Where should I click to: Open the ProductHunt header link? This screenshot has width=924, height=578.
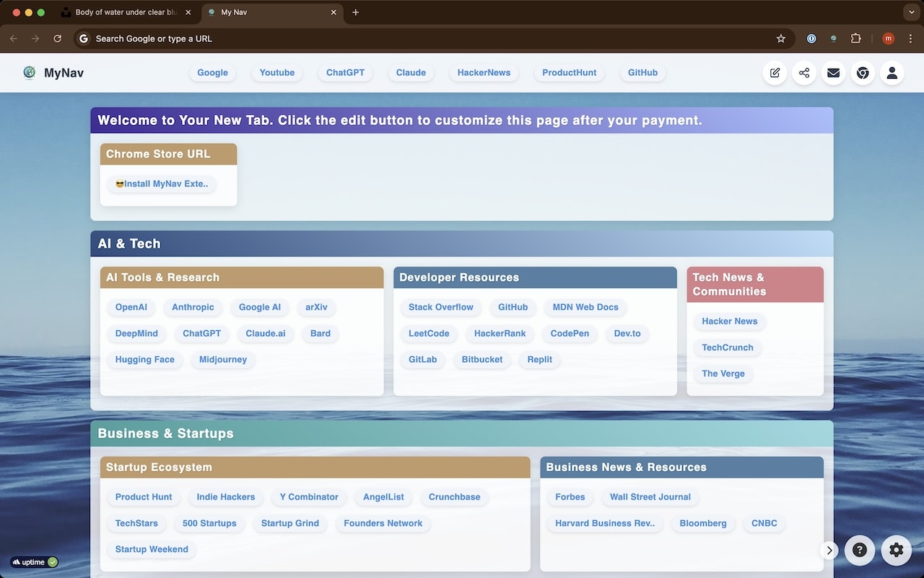tap(570, 73)
